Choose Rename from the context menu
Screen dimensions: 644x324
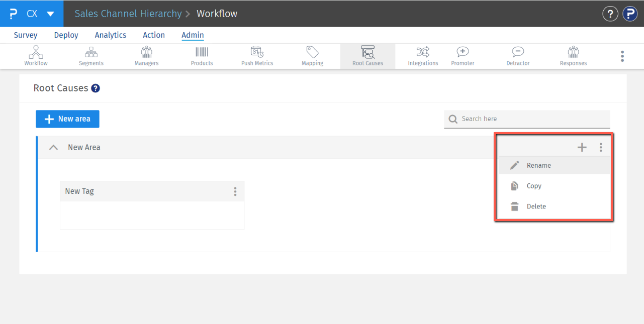point(555,165)
